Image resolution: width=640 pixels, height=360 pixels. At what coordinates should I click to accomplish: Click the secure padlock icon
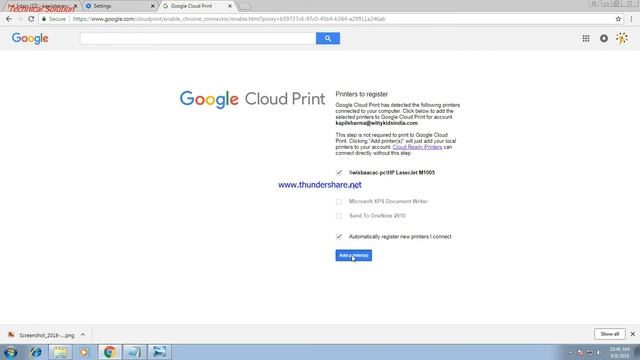[44, 19]
